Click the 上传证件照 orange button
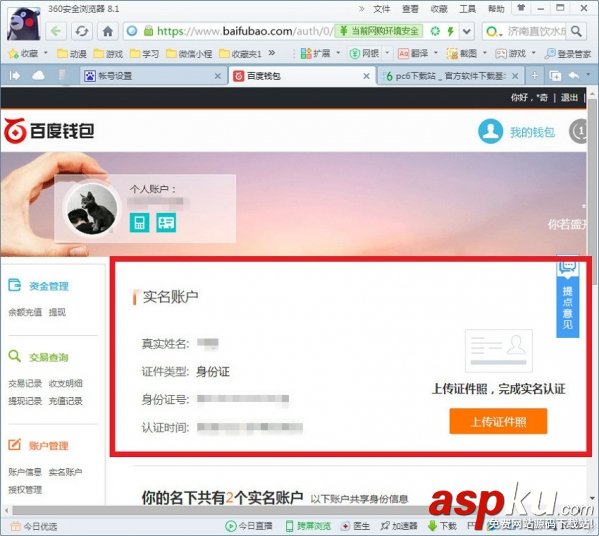599x536 pixels. 498,421
